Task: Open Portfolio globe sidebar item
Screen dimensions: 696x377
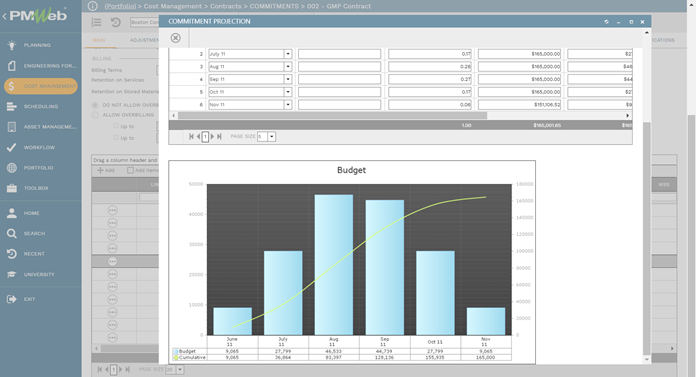Action: (x=40, y=168)
